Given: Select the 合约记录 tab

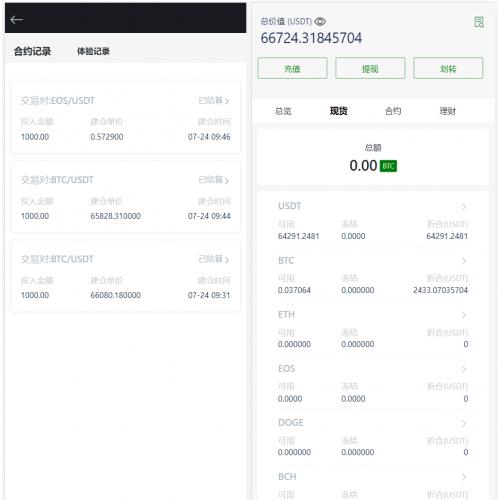Looking at the screenshot, I should click(x=32, y=51).
